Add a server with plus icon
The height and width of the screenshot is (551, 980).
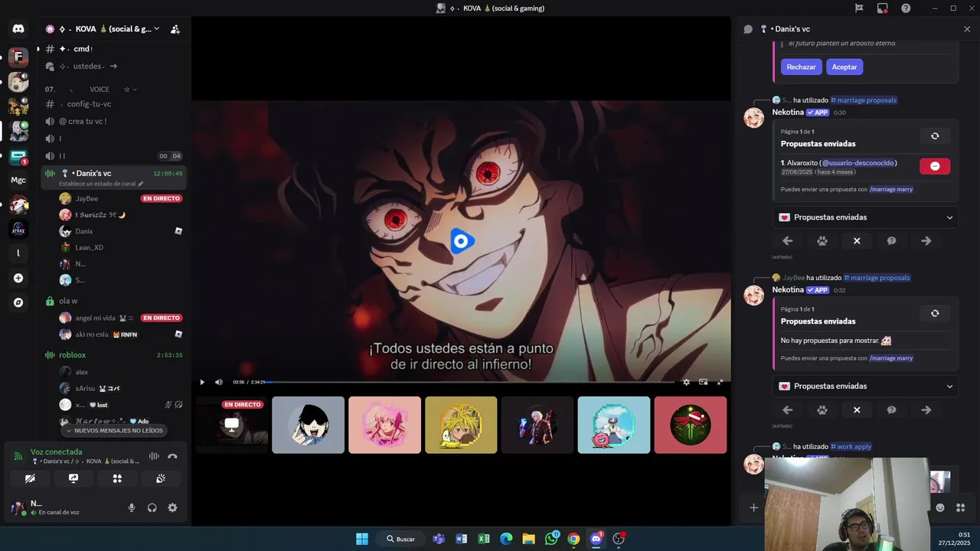(x=18, y=278)
